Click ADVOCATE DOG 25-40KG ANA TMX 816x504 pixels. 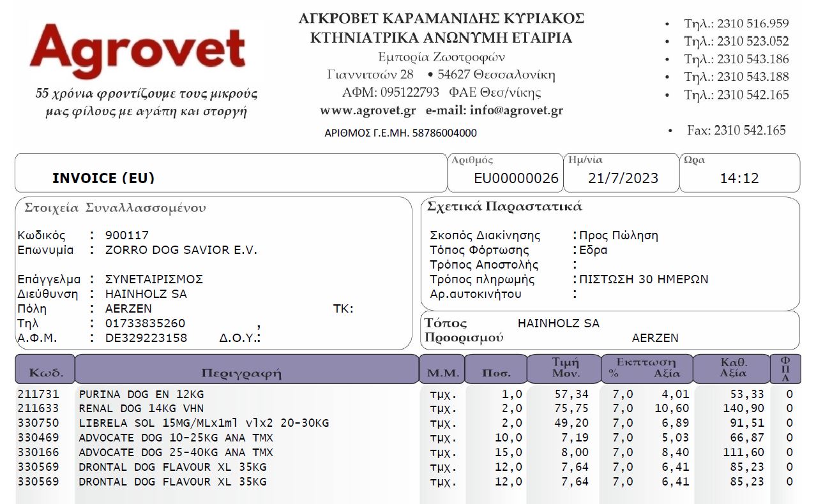click(x=176, y=453)
